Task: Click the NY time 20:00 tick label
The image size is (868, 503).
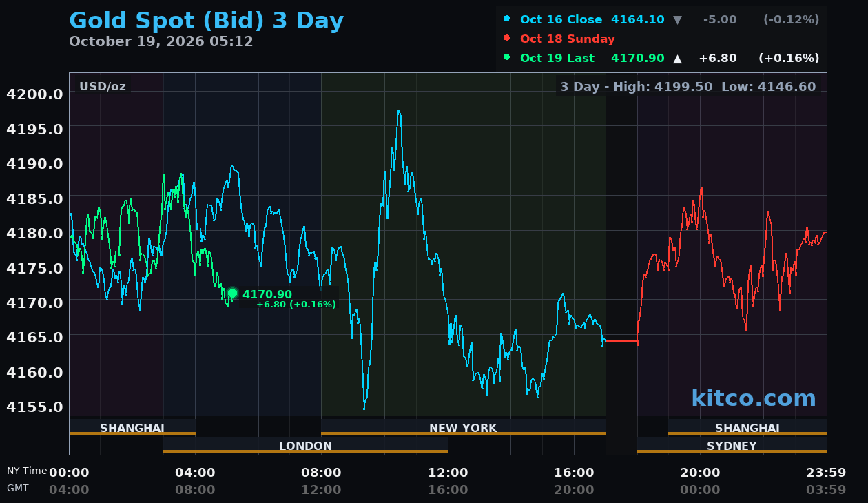Action: [700, 473]
